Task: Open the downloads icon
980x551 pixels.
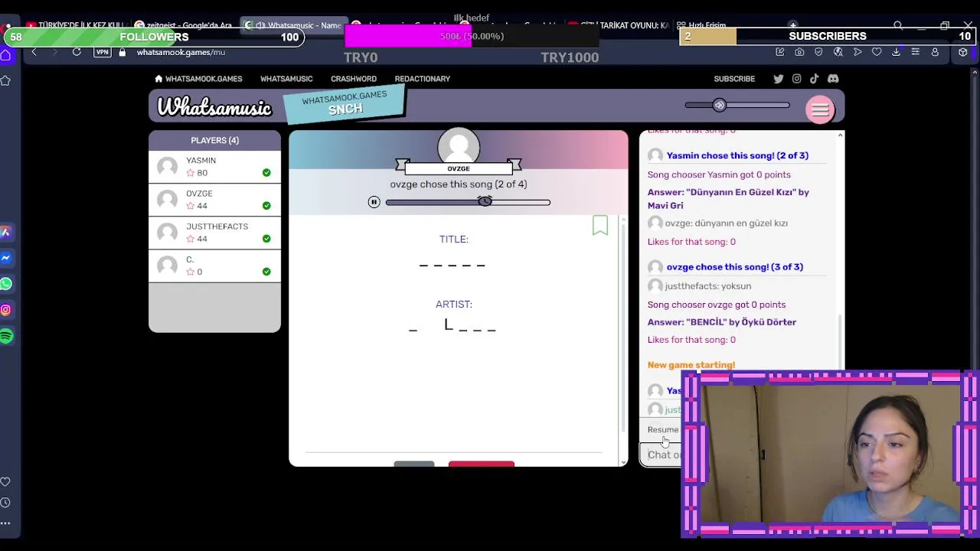Action: [896, 52]
